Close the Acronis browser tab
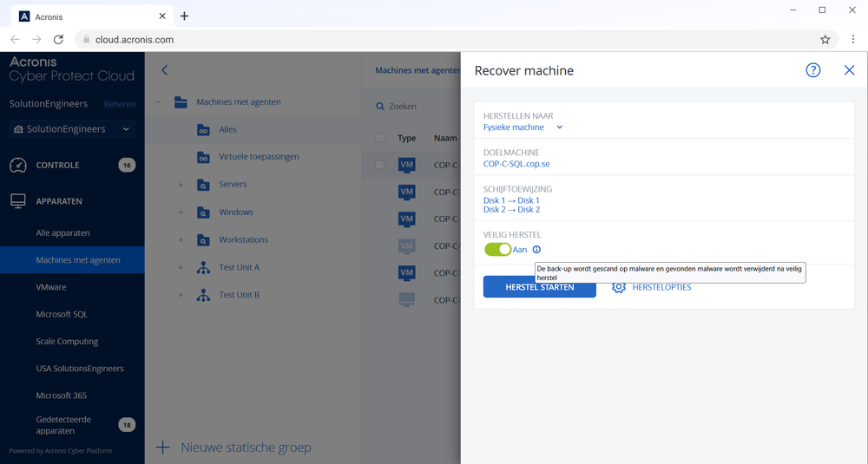 pos(162,16)
